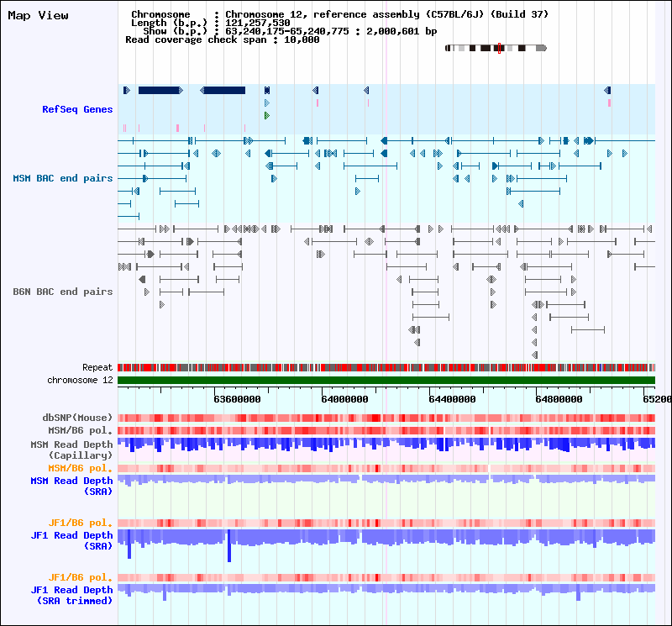672x626 pixels.
Task: Click the red and gray Repeat track bar
Action: tap(386, 367)
